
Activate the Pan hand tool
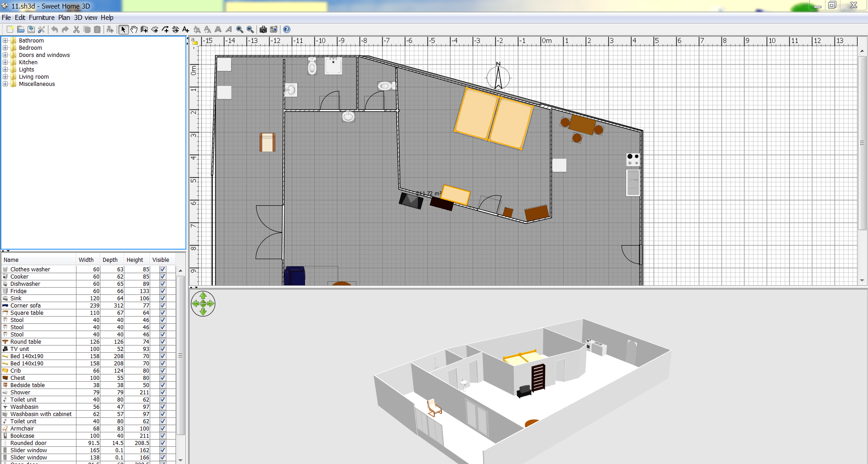point(134,29)
